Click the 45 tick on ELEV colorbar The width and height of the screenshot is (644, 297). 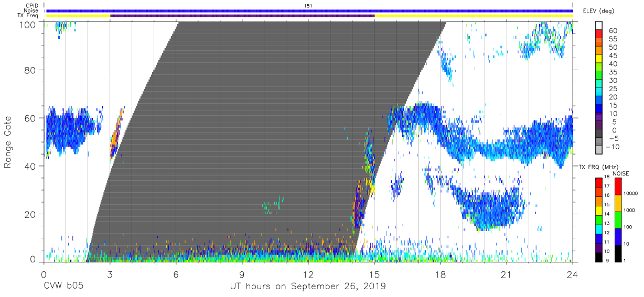point(614,56)
